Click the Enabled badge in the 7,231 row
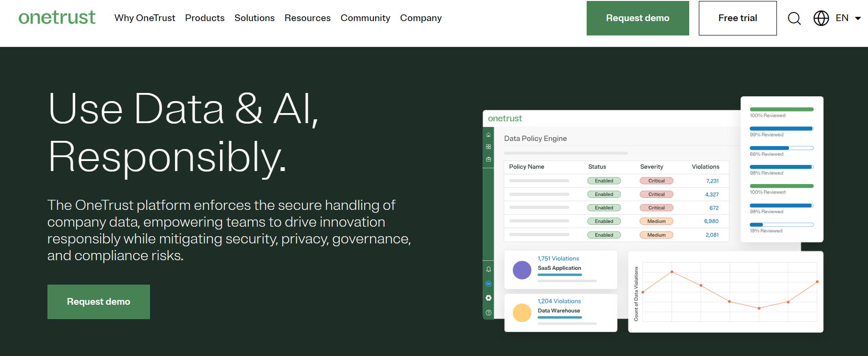The height and width of the screenshot is (356, 868). [x=604, y=181]
